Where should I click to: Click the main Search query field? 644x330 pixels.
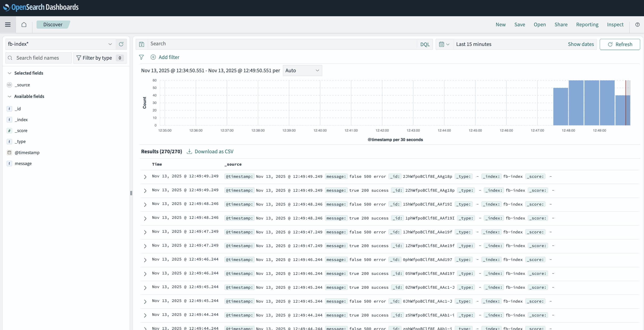(282, 44)
